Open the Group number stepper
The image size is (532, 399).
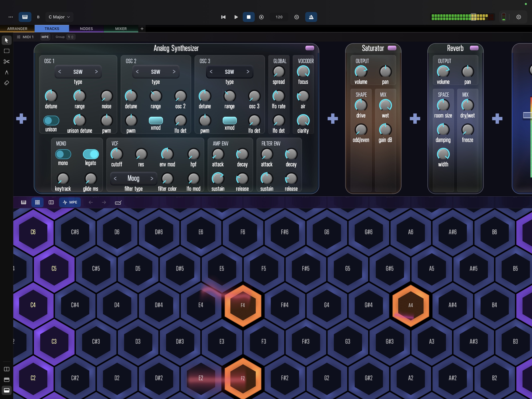click(x=71, y=37)
